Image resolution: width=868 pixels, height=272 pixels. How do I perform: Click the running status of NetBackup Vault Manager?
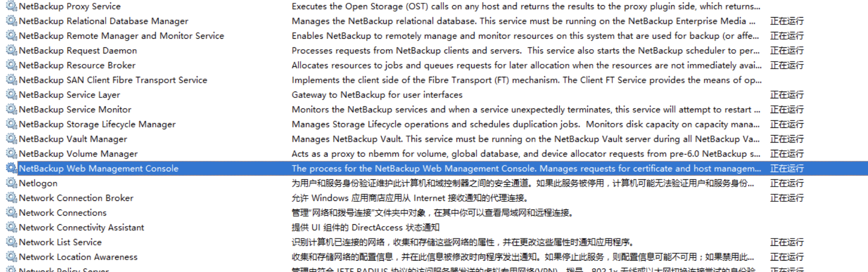coord(787,139)
